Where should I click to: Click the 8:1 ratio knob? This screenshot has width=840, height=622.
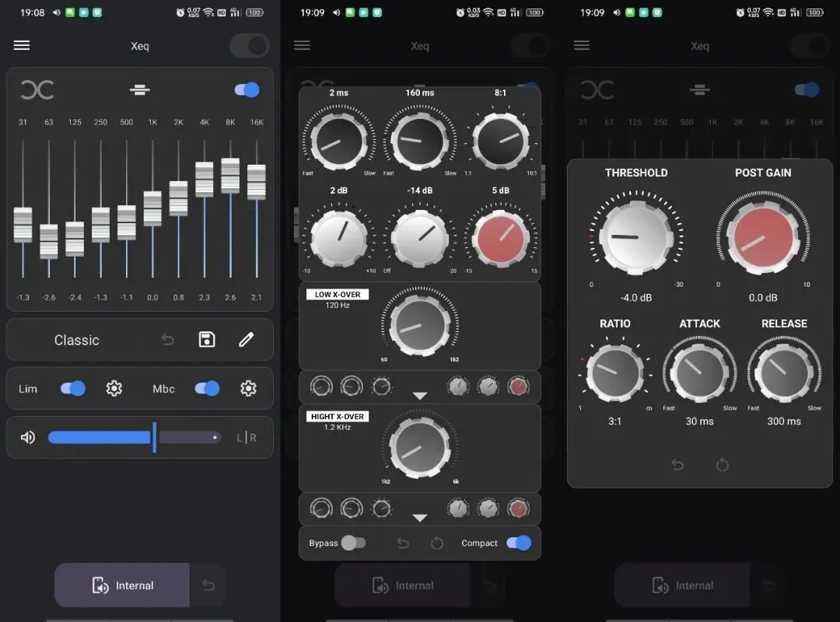click(501, 141)
